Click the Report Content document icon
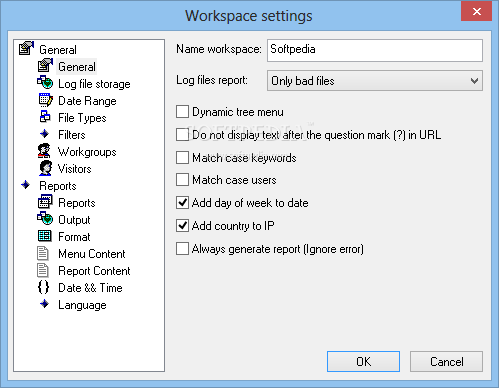 coord(43,270)
